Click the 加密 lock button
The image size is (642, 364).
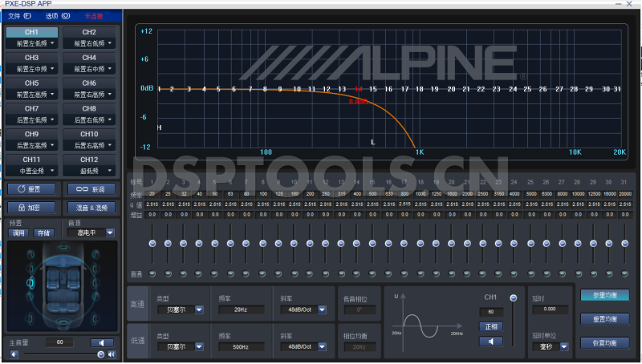pos(31,208)
